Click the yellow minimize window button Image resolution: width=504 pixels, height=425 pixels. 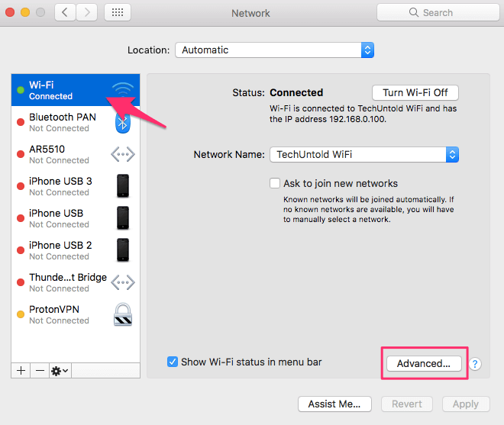(x=25, y=12)
